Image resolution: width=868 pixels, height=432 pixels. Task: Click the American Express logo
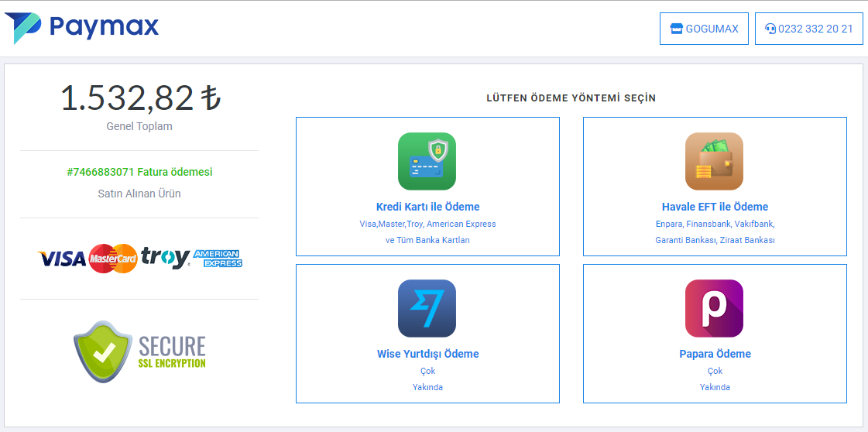click(x=218, y=259)
